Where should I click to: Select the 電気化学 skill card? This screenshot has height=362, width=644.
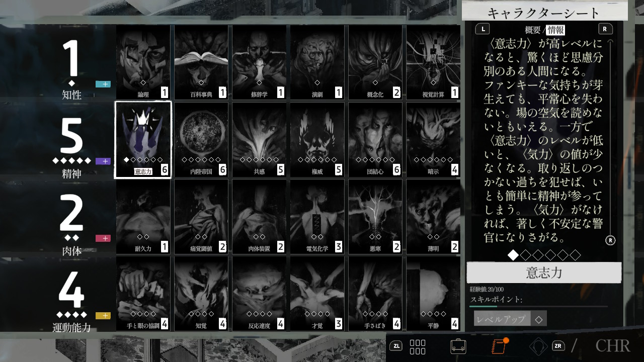coord(317,217)
